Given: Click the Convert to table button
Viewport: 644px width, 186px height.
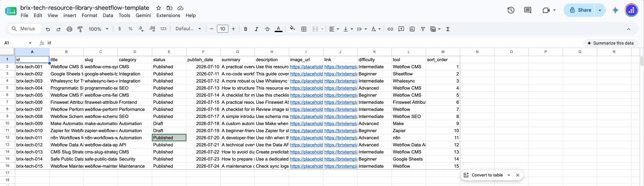Looking at the screenshot, I should click(483, 175).
